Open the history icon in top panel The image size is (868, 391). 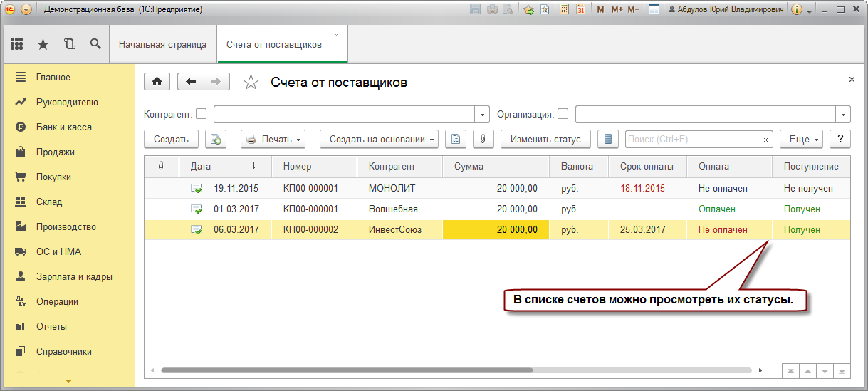click(x=69, y=44)
